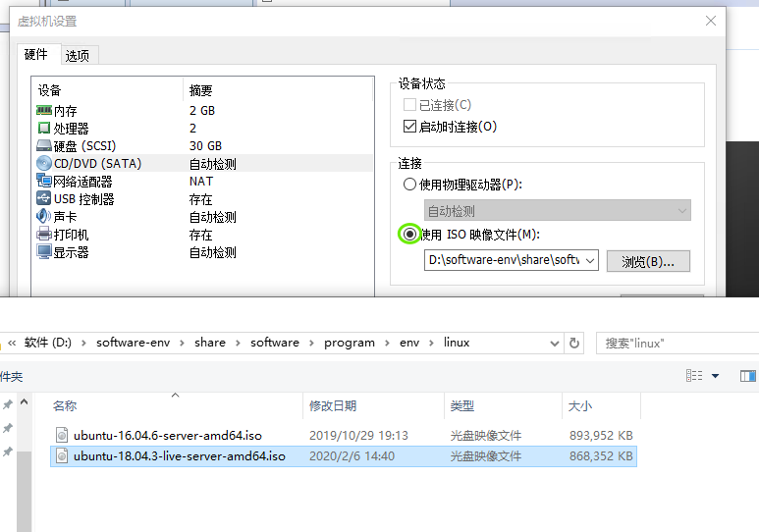Click the NAT summary value

[x=201, y=181]
